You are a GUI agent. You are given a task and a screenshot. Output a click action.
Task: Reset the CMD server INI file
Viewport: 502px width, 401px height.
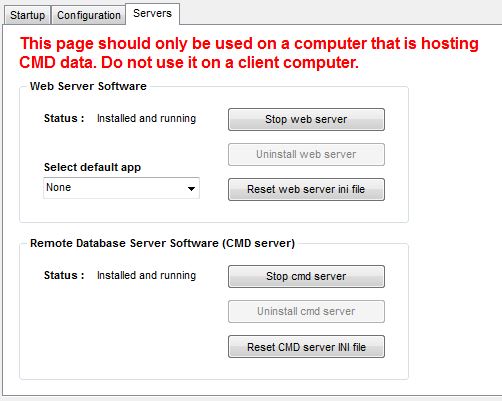tap(306, 347)
